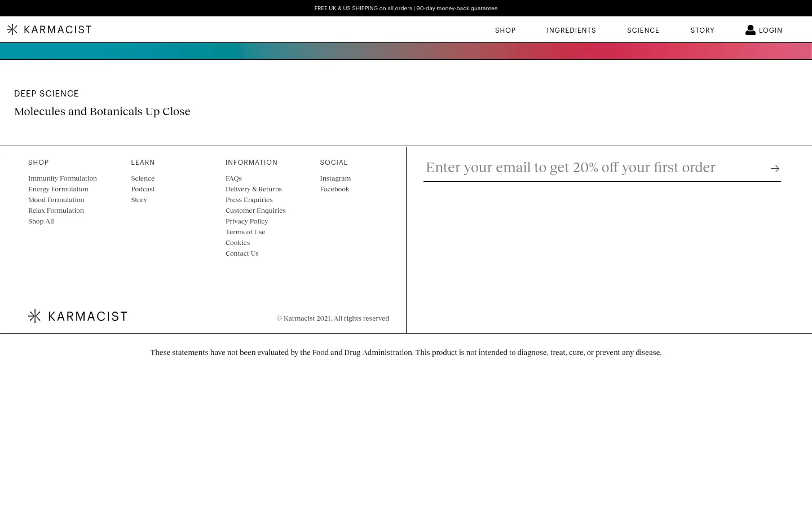The height and width of the screenshot is (508, 812).
Task: Open Delivery & Returns link
Action: (x=254, y=189)
